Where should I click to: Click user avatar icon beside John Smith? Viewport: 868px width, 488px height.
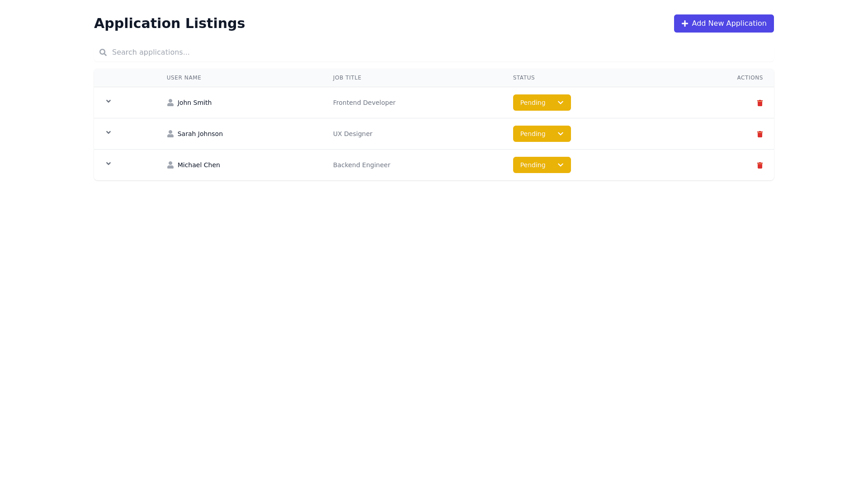click(170, 103)
